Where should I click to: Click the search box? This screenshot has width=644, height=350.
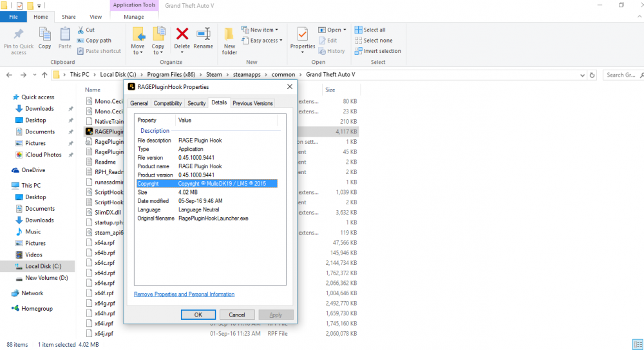[x=622, y=75]
